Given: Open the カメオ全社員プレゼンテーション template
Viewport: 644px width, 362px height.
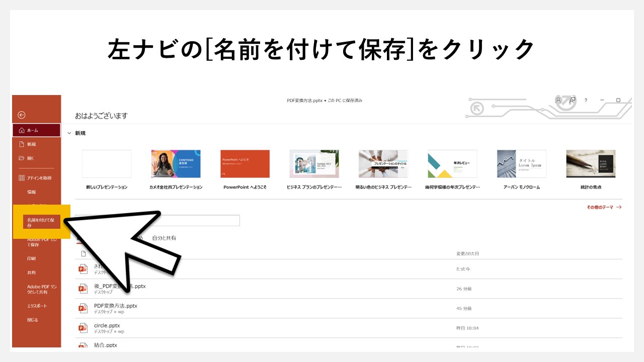Looking at the screenshot, I should 176,163.
